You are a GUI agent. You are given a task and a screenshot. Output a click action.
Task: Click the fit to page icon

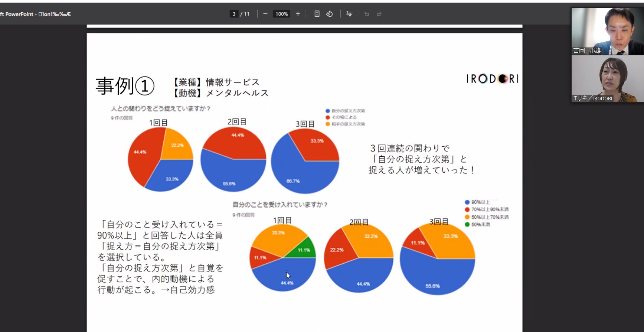point(317,14)
